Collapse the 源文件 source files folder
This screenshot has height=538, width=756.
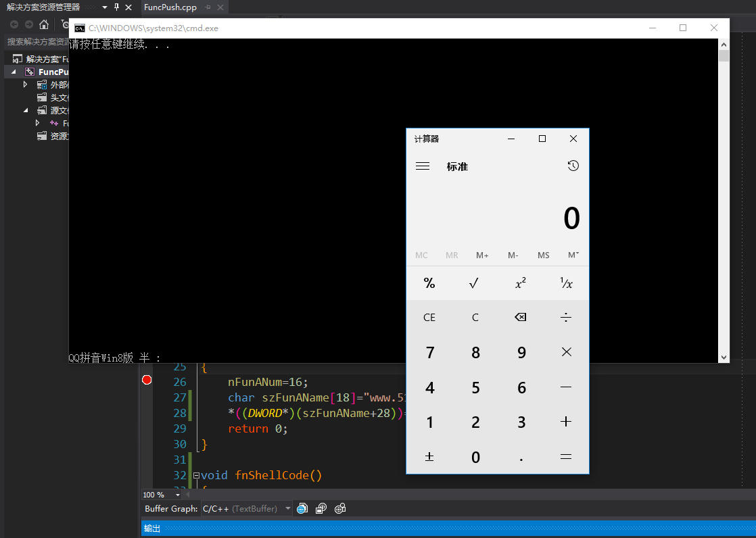tap(26, 110)
